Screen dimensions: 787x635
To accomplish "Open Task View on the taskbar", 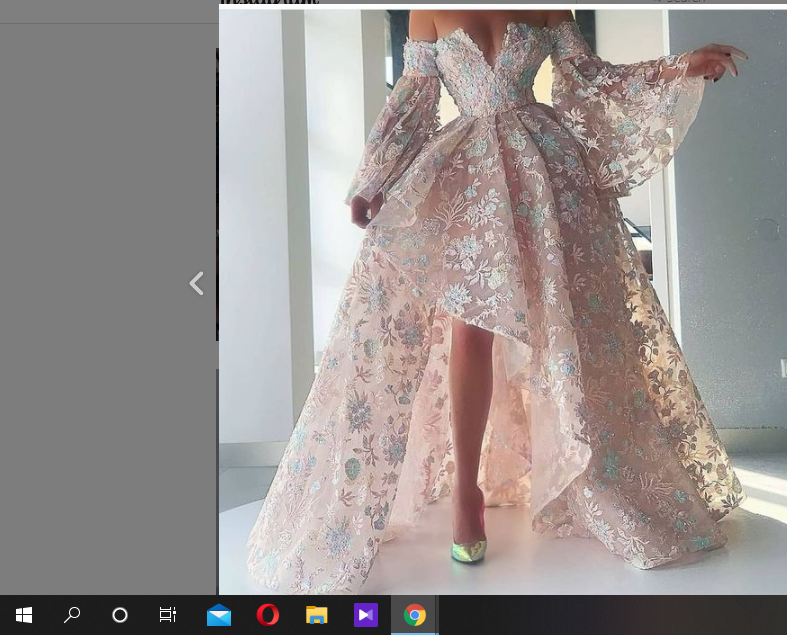I will pos(168,615).
